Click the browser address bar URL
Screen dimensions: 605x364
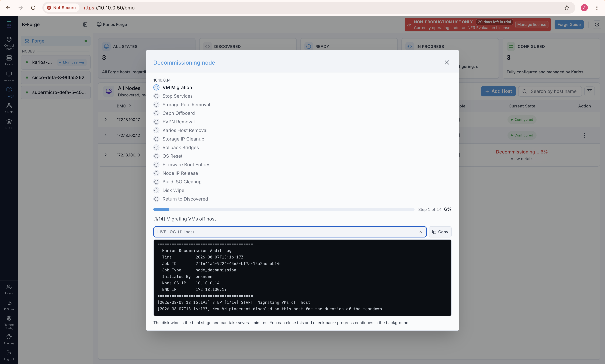pyautogui.click(x=108, y=8)
